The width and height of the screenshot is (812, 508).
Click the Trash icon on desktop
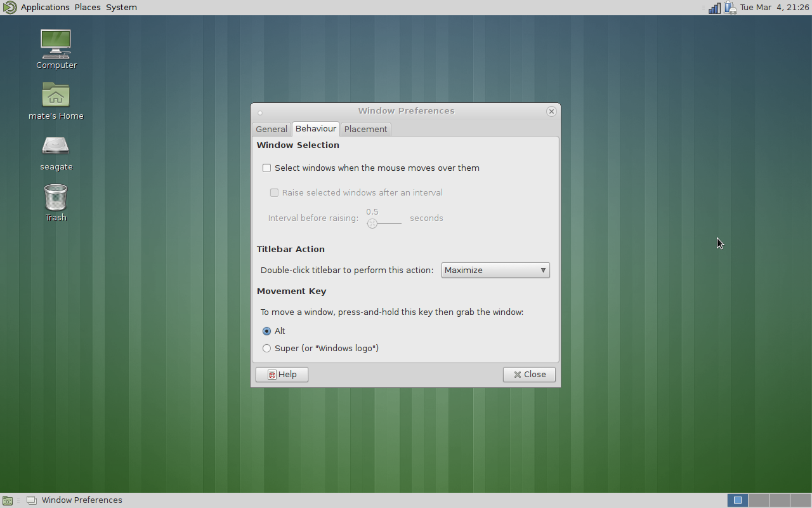(56, 197)
